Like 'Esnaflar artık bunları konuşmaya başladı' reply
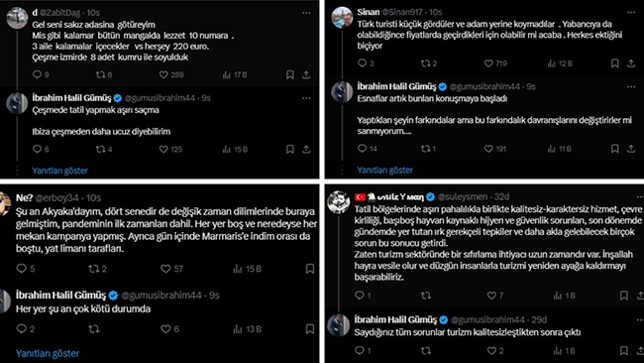This screenshot has height=363, width=644. coord(488,149)
